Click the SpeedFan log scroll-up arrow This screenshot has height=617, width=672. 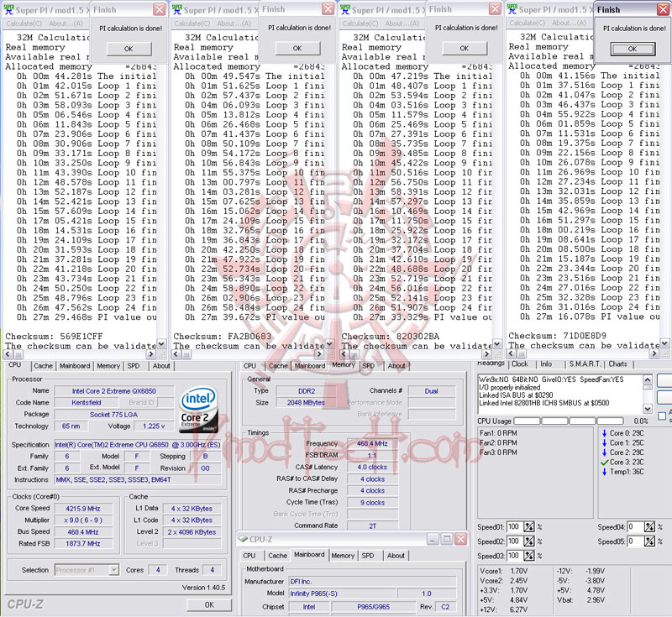click(x=648, y=379)
